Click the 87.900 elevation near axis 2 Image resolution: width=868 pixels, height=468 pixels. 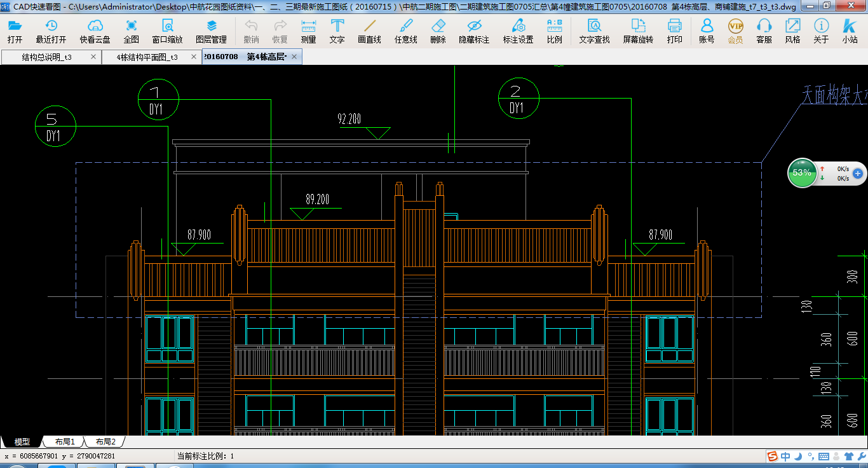pyautogui.click(x=660, y=235)
